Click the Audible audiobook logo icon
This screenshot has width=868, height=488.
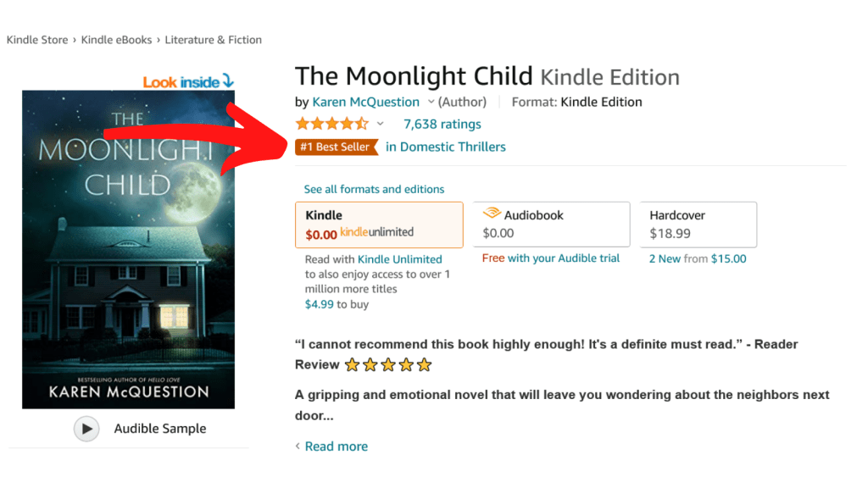(491, 214)
